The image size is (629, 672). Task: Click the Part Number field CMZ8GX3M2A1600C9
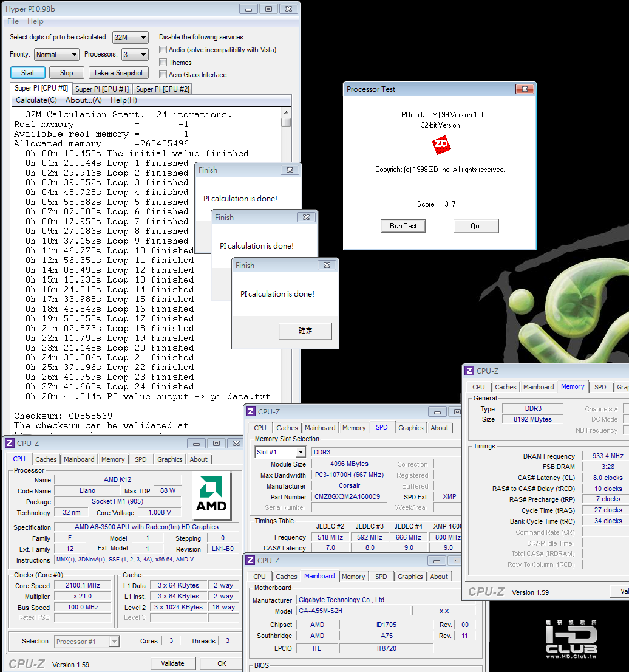[x=349, y=496]
